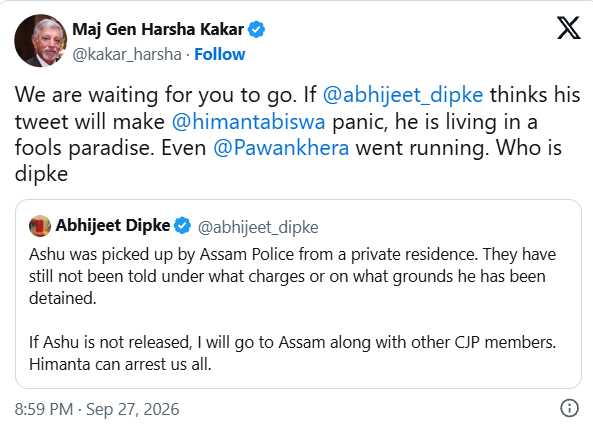The height and width of the screenshot is (425, 593).
Task: Open Abhijeet Dipke's small avatar
Action: click(x=40, y=226)
